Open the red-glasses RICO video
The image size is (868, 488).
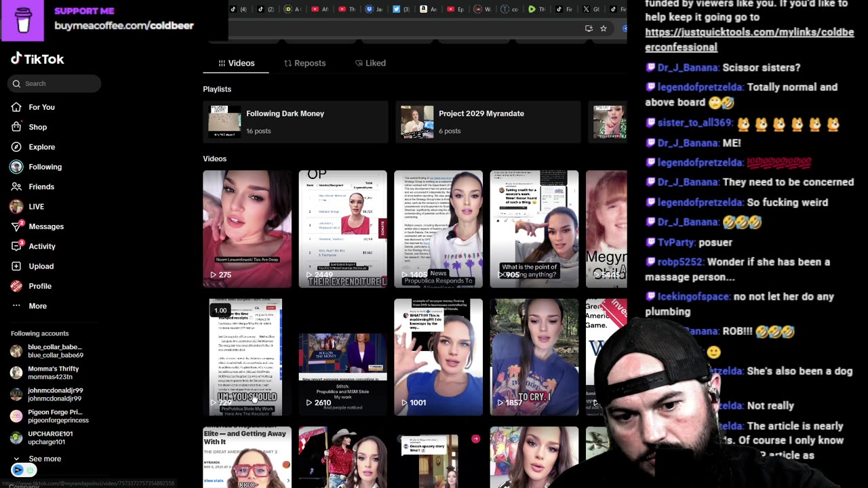coord(247,457)
